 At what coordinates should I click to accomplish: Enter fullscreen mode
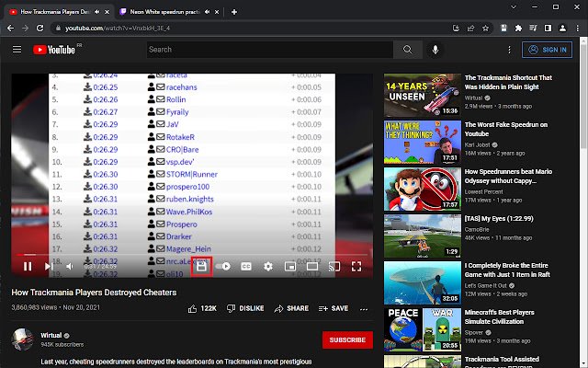pos(356,266)
